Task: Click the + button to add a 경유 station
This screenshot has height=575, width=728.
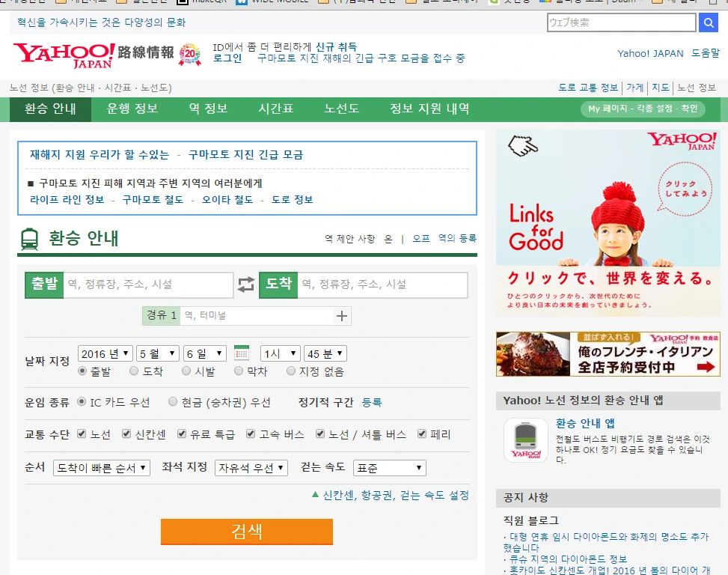Action: pos(341,316)
